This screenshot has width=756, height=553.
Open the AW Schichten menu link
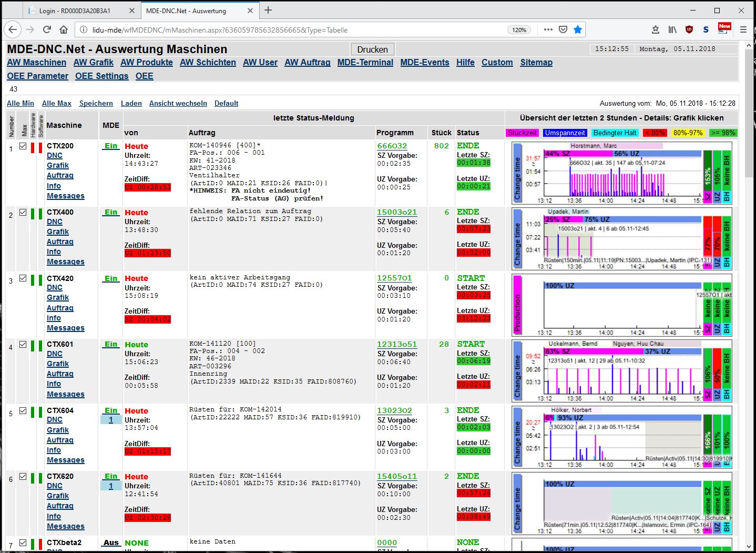pyautogui.click(x=208, y=62)
